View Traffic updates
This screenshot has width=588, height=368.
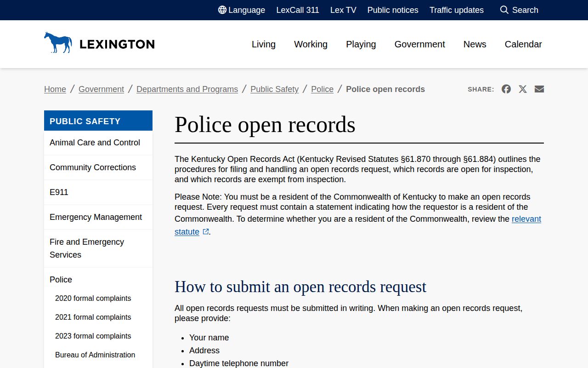457,10
